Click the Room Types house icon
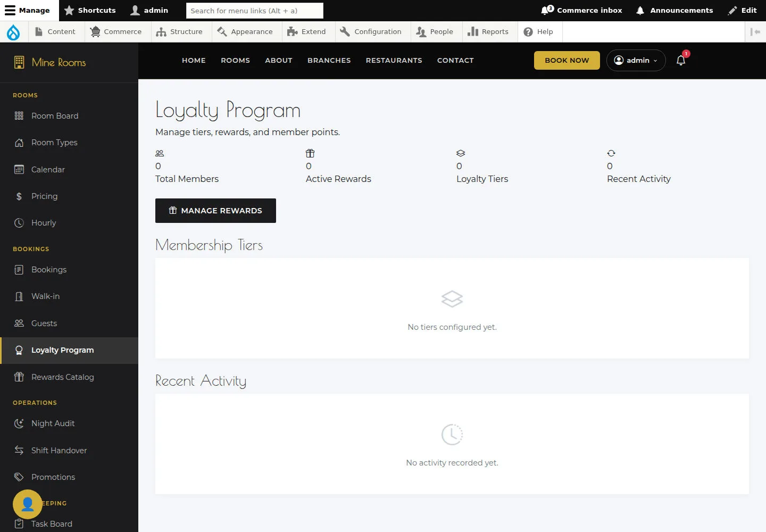 coord(19,143)
